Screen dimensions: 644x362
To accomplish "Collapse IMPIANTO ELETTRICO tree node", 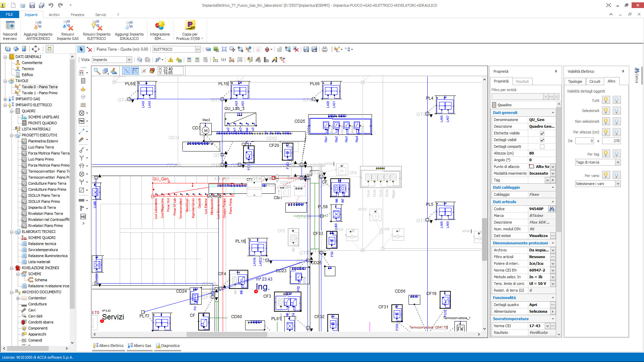I will click(5, 105).
